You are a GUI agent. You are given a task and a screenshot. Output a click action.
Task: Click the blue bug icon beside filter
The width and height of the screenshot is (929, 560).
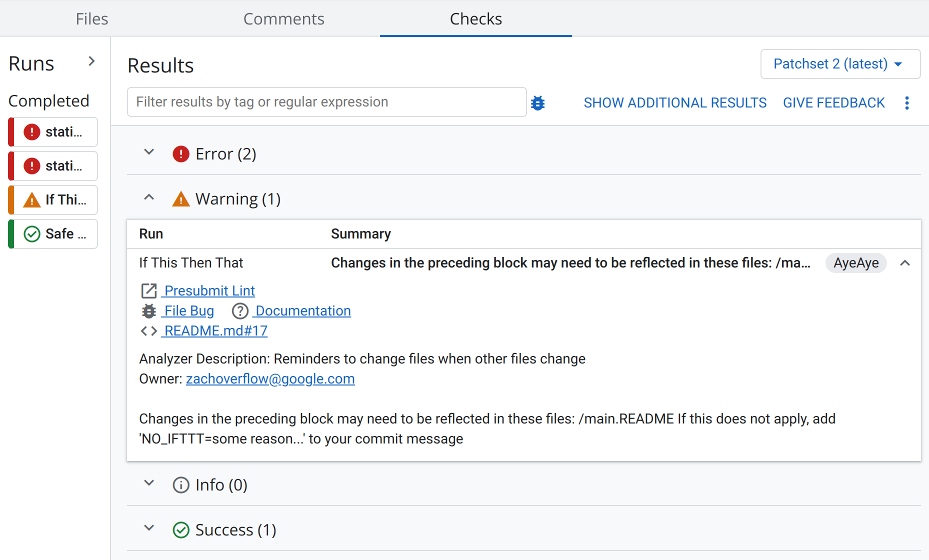[537, 103]
